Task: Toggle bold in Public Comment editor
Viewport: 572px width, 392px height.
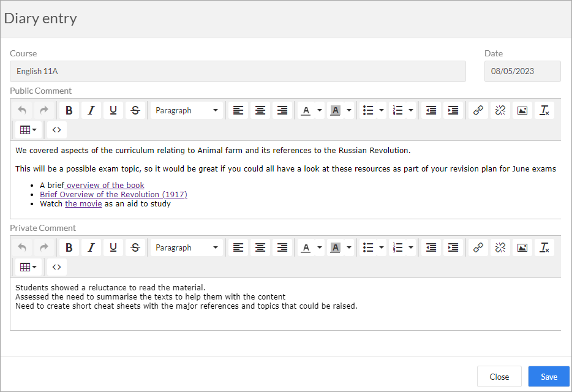Action: (69, 110)
